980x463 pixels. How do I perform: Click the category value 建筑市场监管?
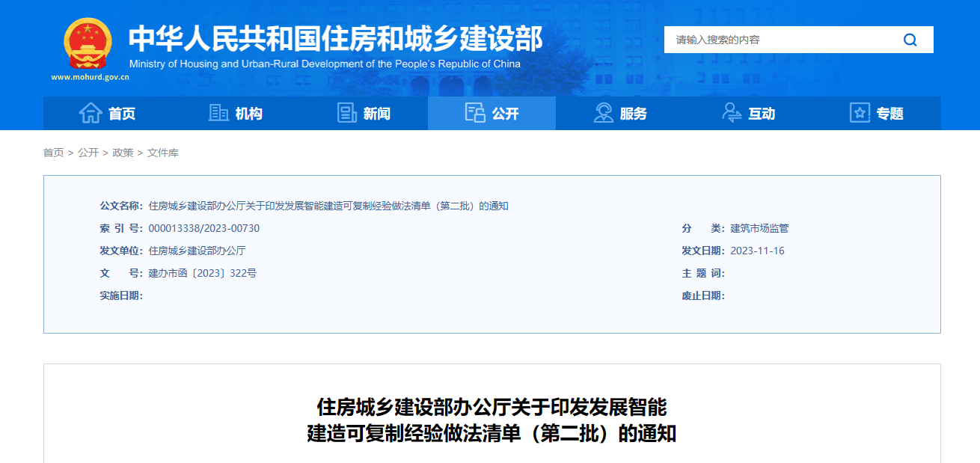[x=759, y=228]
